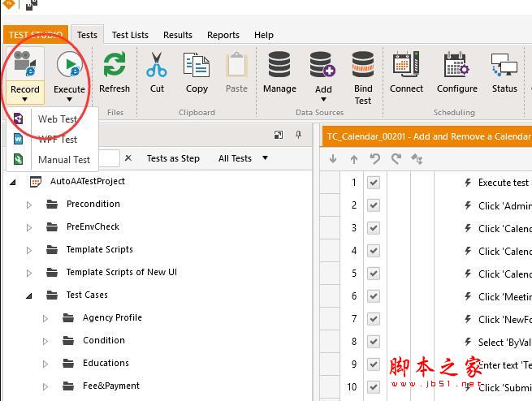Click the Cut scissors icon
The width and height of the screenshot is (532, 401).
pyautogui.click(x=157, y=64)
